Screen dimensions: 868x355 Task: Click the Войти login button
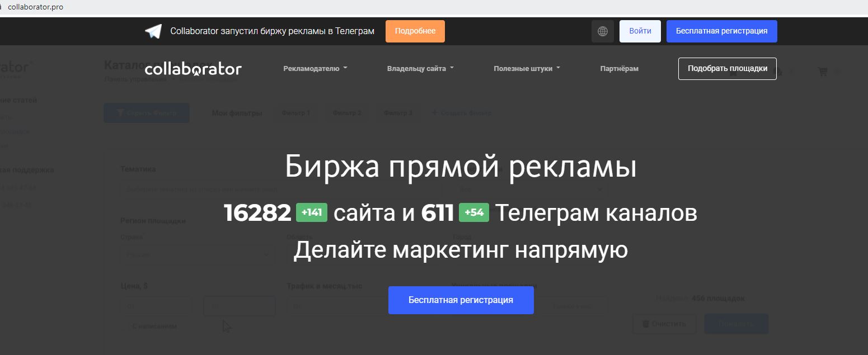pos(640,31)
